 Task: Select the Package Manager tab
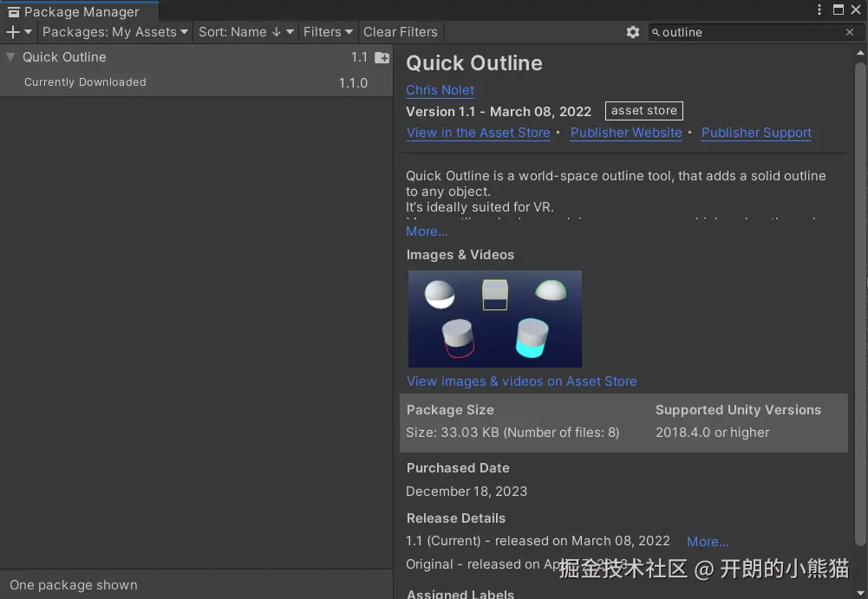click(x=79, y=11)
